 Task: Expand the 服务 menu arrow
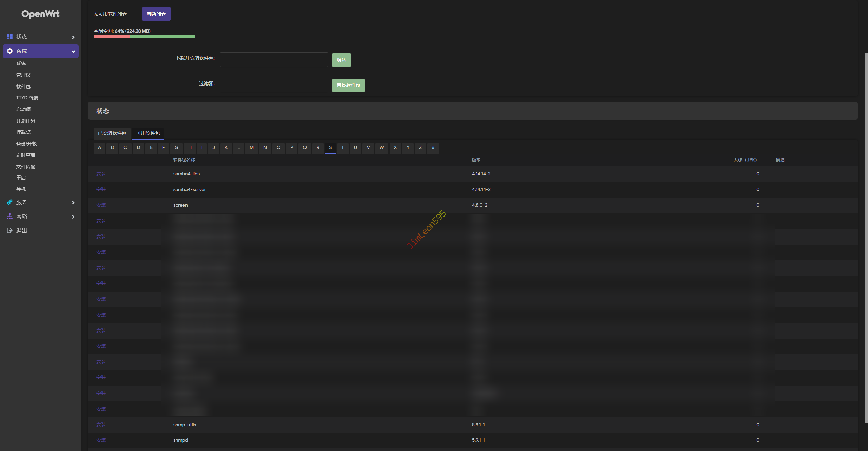point(73,203)
